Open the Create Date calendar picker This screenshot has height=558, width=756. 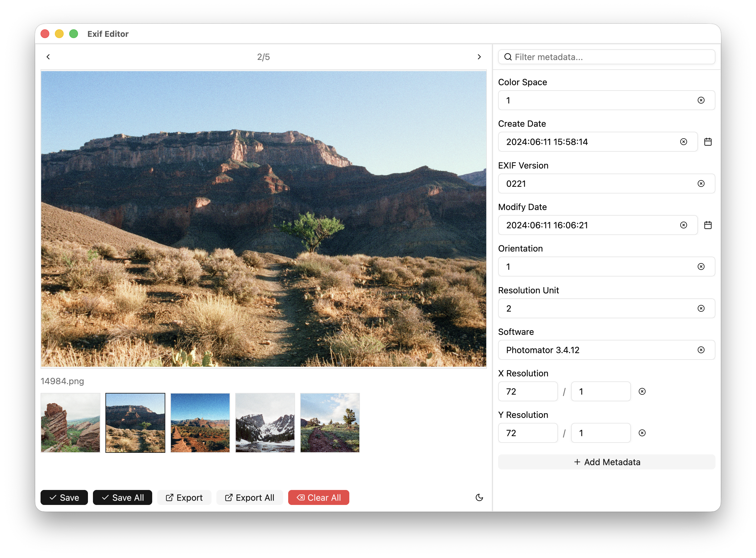(708, 142)
